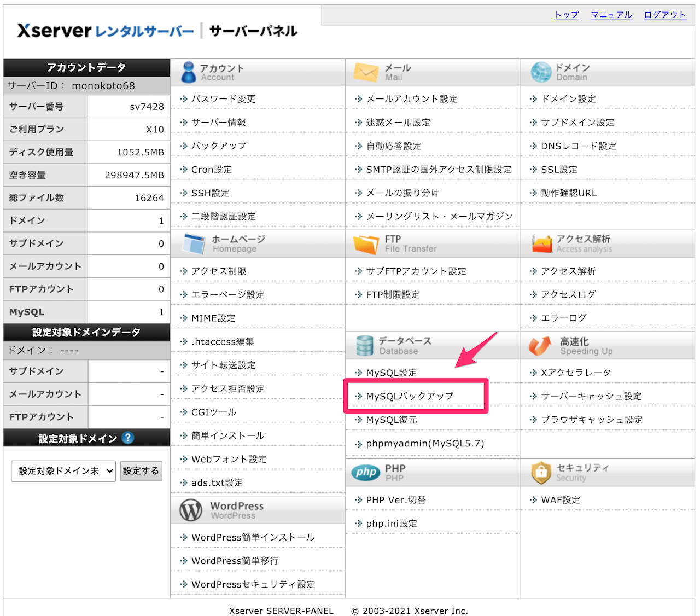Image resolution: width=700 pixels, height=616 pixels.
Task: Open 迷惑メール設定
Action: coord(398,123)
